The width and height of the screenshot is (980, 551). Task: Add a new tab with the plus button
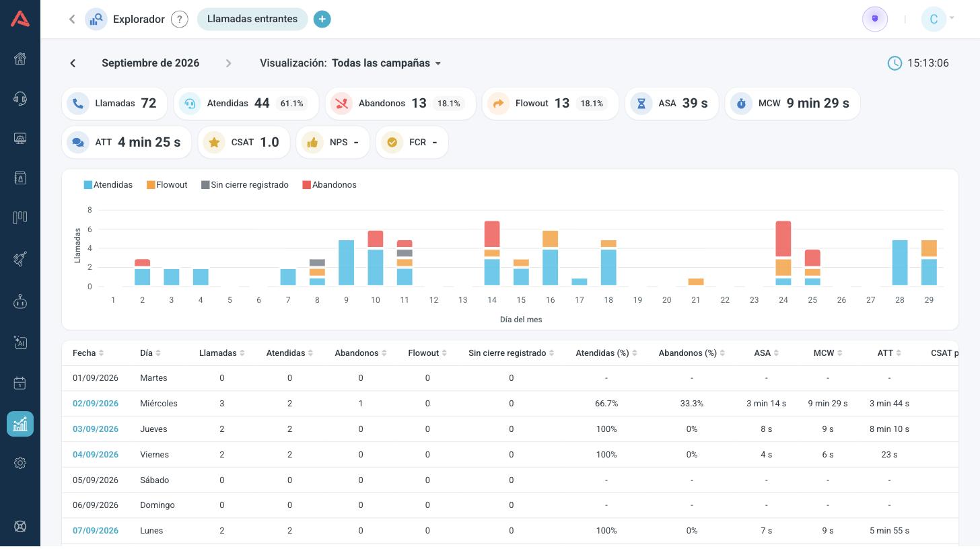pos(322,20)
